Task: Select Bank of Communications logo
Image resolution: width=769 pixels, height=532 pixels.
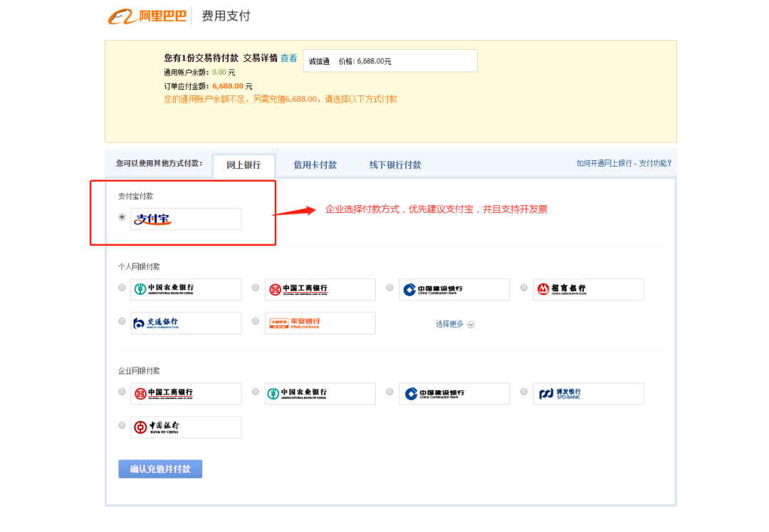Action: [186, 323]
